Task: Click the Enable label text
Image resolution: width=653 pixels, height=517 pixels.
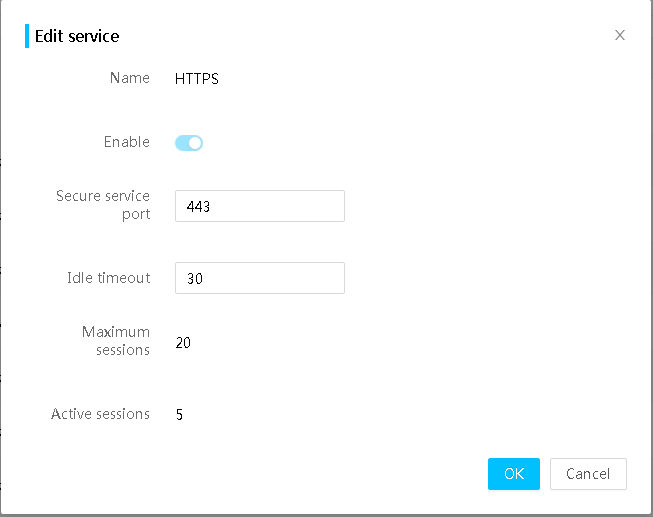Action: click(127, 142)
